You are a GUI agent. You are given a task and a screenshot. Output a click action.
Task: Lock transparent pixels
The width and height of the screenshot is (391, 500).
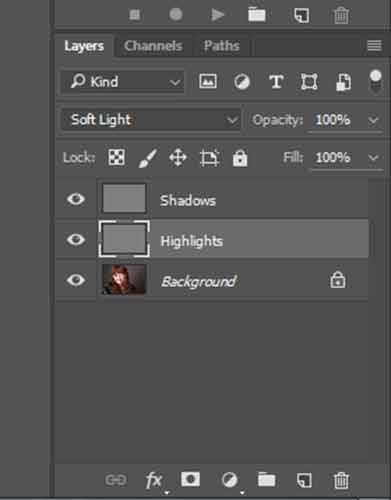click(117, 157)
